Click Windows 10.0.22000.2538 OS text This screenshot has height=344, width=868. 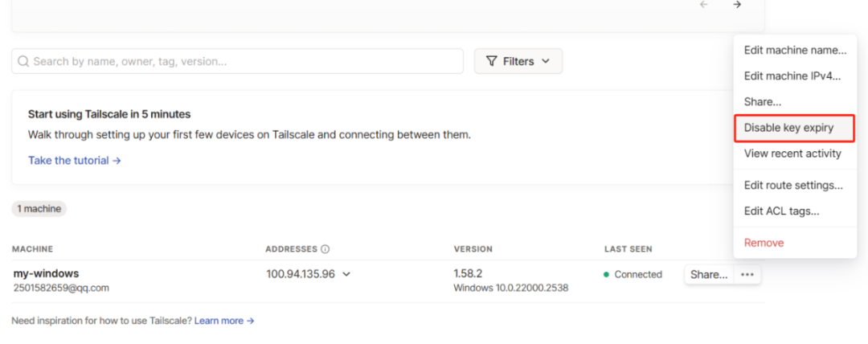click(x=511, y=288)
